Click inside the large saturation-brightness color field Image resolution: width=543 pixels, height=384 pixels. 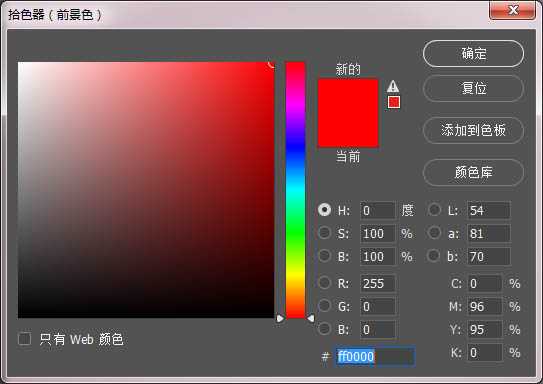(x=146, y=190)
